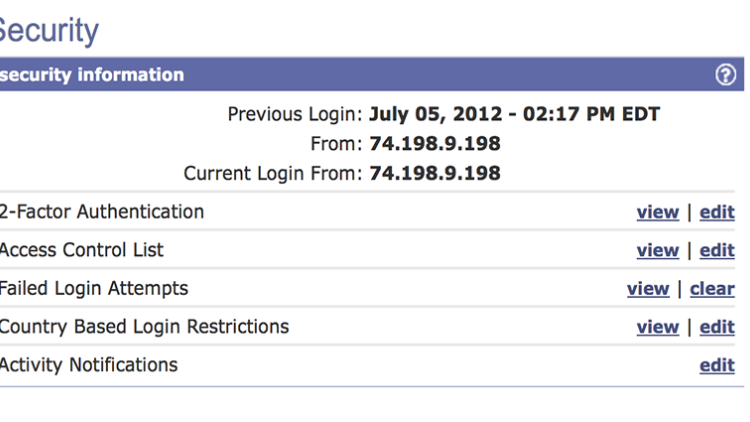Click the Country Based Login Restrictions label
This screenshot has width=750, height=422.
coord(144,327)
